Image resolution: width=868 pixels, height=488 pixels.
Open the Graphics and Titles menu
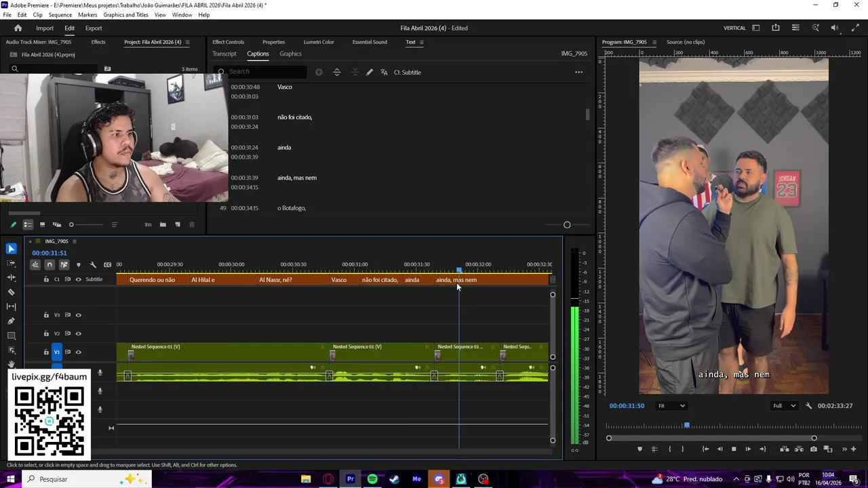tap(126, 14)
